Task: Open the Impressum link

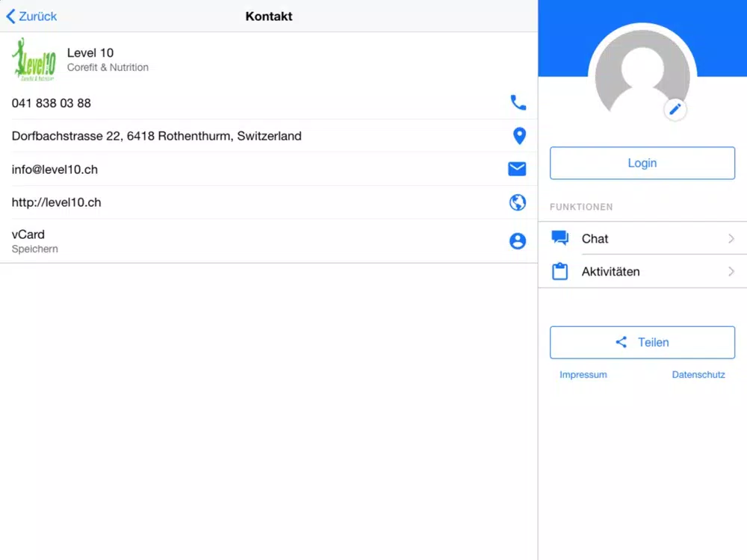Action: pyautogui.click(x=583, y=375)
